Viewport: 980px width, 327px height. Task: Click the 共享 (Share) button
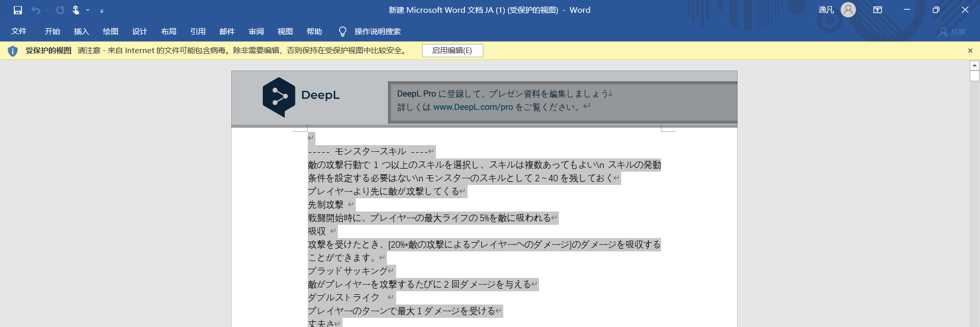(x=952, y=32)
